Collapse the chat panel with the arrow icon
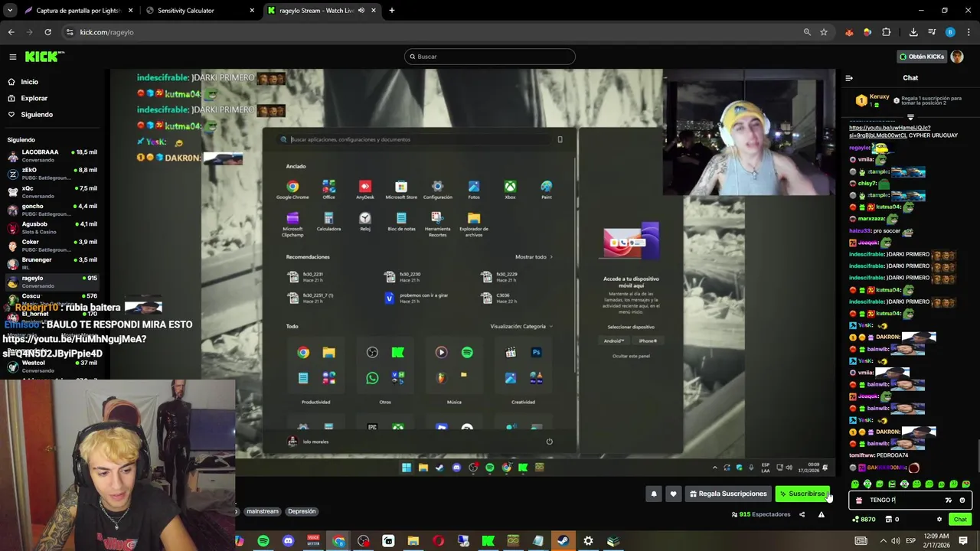Image resolution: width=980 pixels, height=551 pixels. [849, 78]
